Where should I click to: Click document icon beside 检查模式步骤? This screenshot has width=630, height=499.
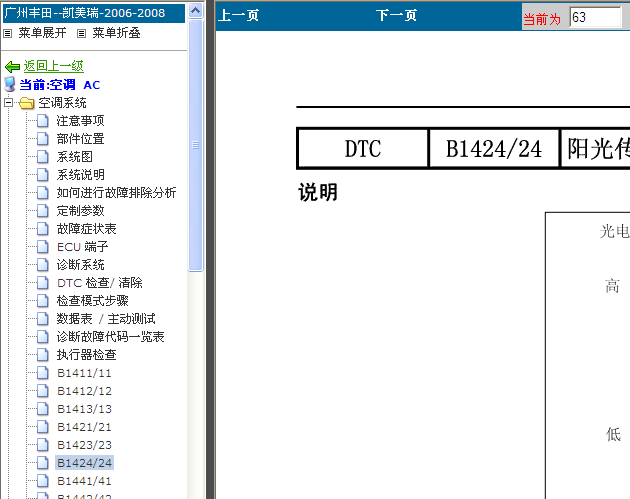(x=43, y=301)
